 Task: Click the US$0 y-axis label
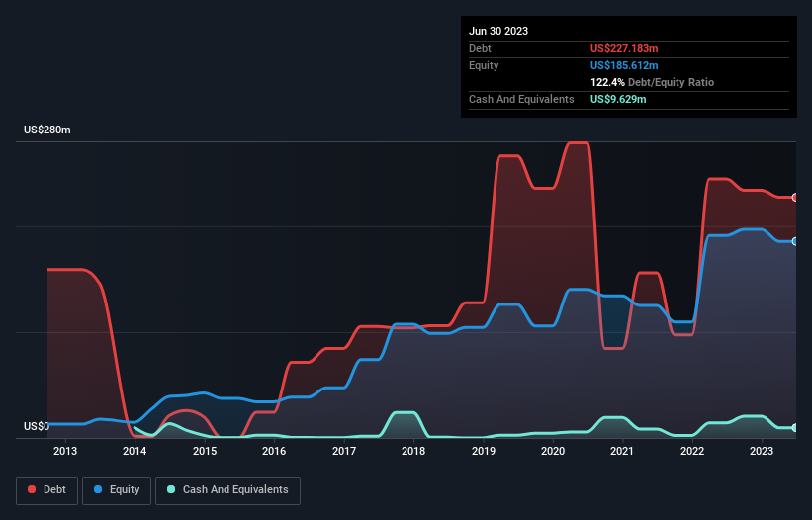pyautogui.click(x=37, y=426)
